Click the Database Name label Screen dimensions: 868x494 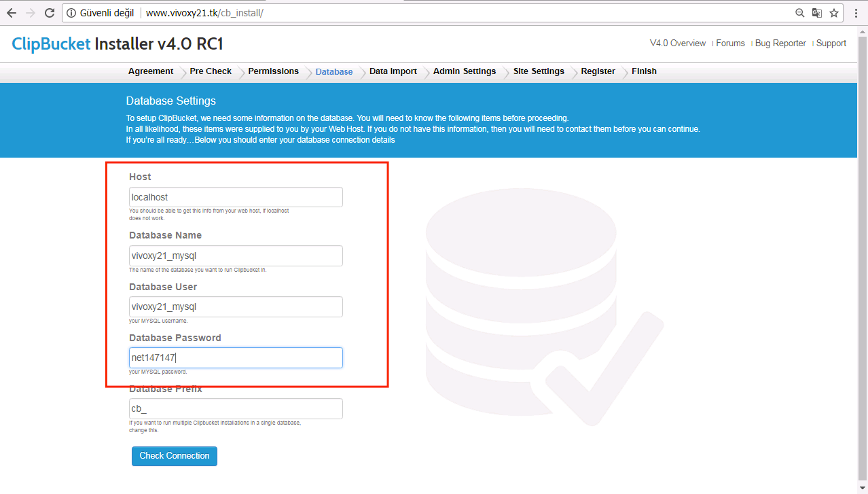pos(165,235)
